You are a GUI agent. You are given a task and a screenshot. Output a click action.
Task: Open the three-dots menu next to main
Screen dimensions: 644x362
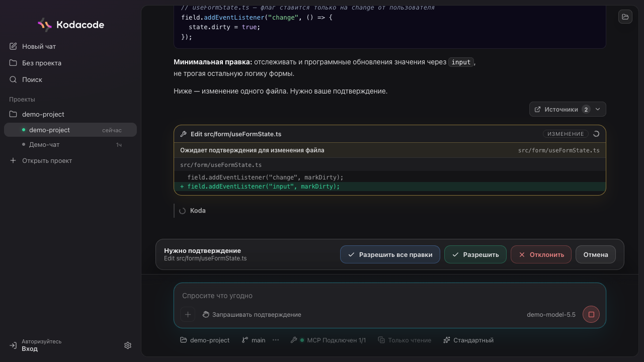276,340
